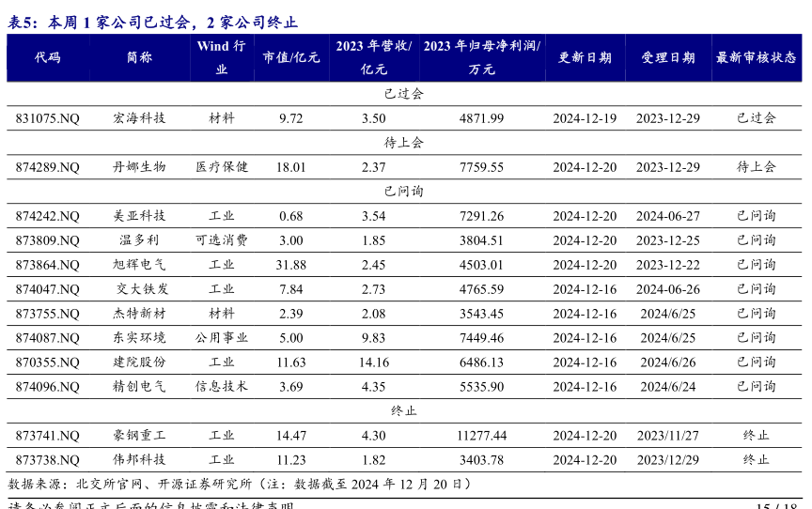Click market value 18.01

(x=291, y=167)
